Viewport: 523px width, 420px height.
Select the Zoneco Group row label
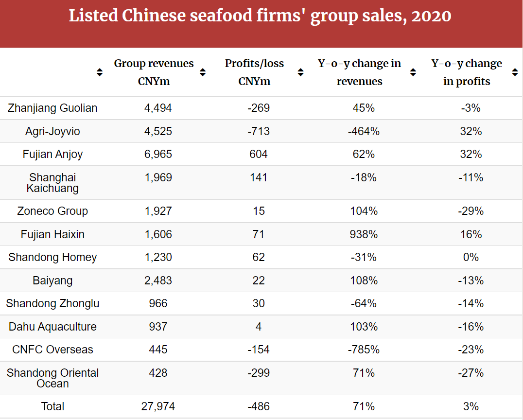tap(52, 211)
